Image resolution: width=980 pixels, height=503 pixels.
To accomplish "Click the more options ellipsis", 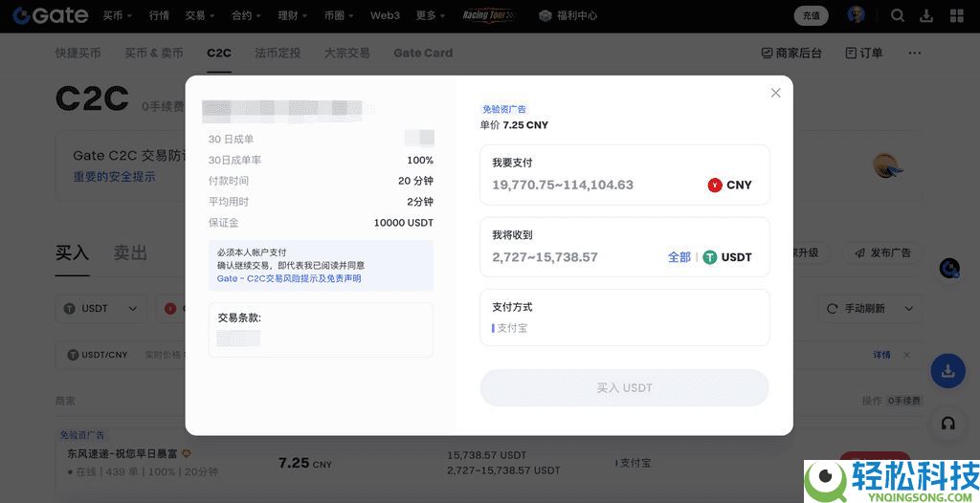I will coord(914,54).
